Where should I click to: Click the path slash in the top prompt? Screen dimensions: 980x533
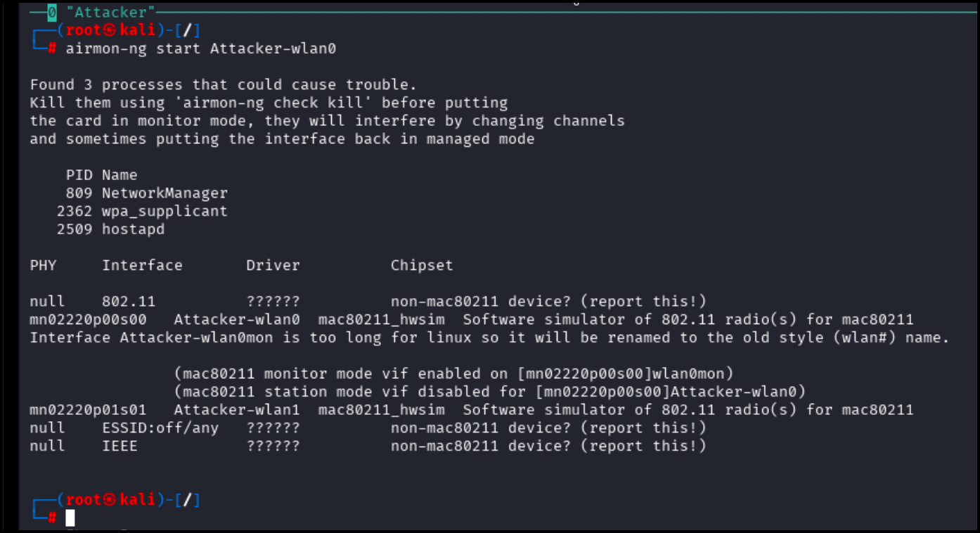[187, 30]
